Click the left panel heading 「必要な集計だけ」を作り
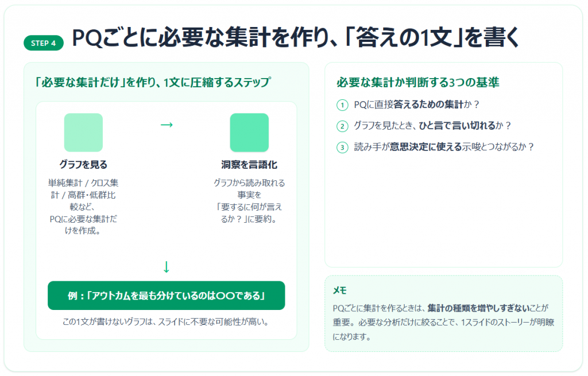This screenshot has height=376, width=588. pos(152,82)
